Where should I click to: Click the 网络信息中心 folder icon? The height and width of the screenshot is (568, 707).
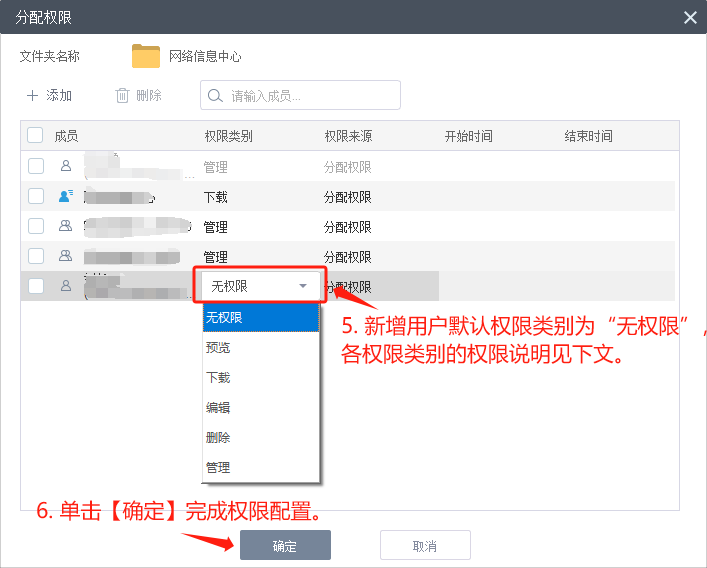point(146,56)
